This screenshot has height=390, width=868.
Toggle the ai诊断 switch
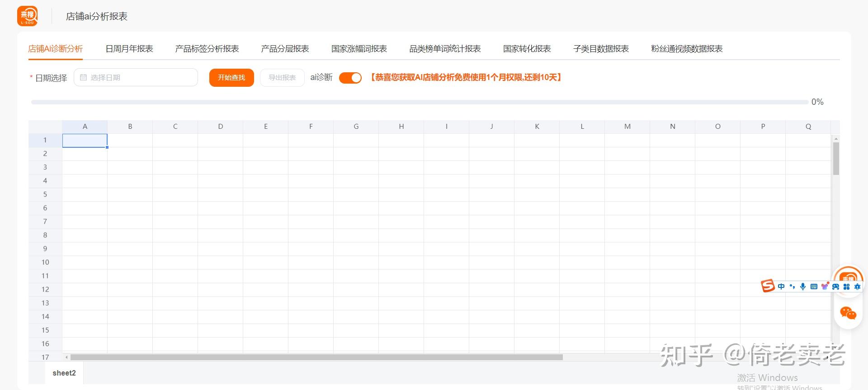350,78
